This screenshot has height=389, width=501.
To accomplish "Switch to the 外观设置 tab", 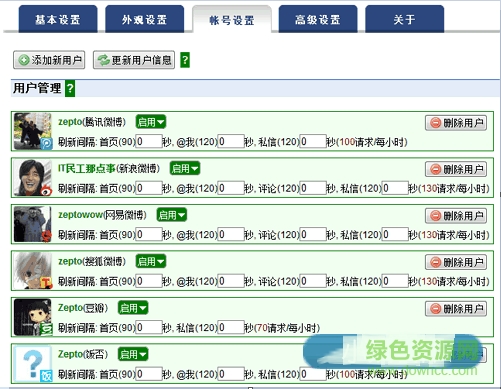I will (144, 19).
